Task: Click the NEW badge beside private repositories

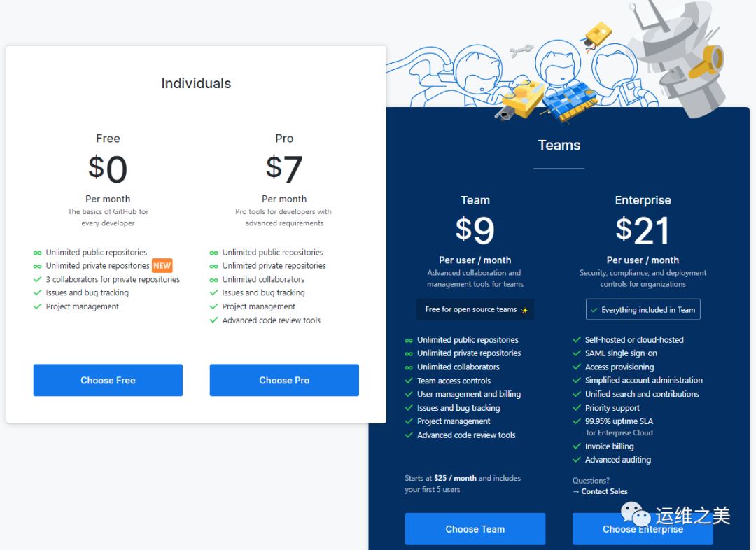Action: coord(162,266)
